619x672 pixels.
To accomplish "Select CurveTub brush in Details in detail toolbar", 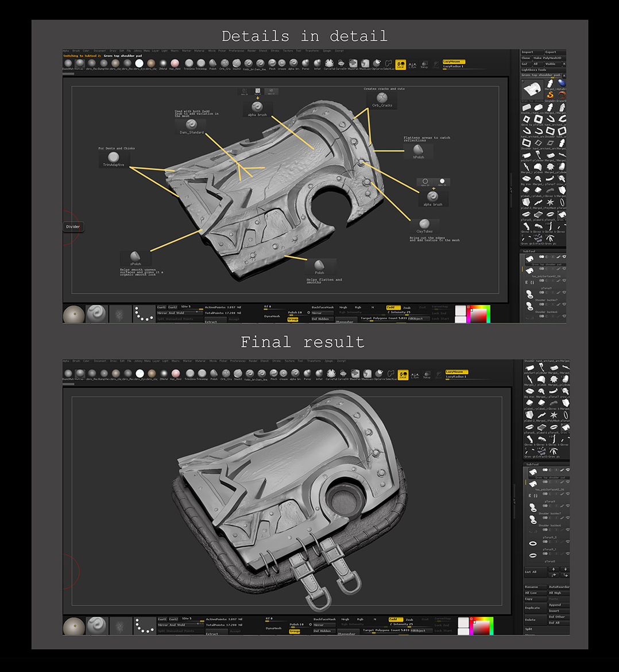I will [x=330, y=63].
